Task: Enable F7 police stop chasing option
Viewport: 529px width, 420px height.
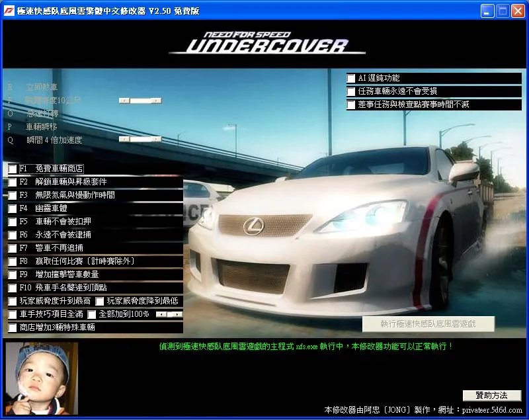Action: (12, 248)
